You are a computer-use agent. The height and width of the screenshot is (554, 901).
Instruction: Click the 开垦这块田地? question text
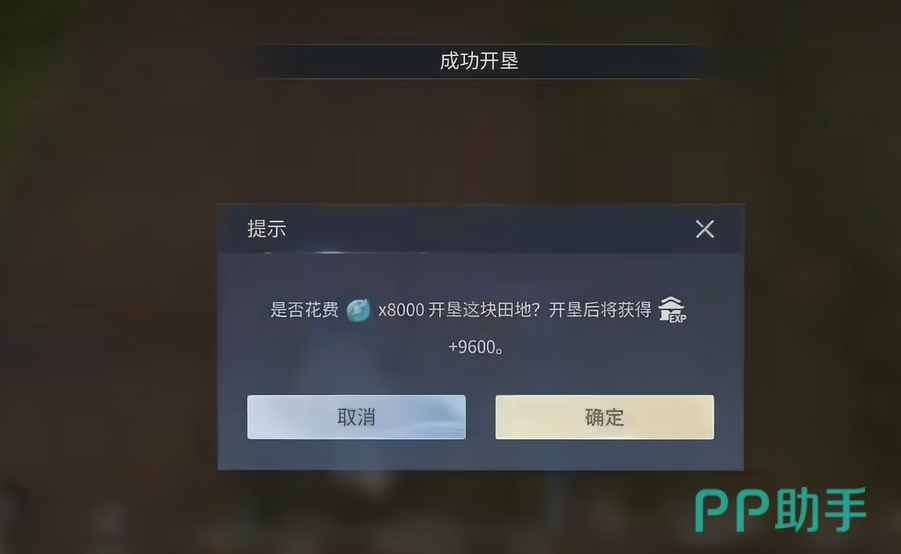click(484, 310)
